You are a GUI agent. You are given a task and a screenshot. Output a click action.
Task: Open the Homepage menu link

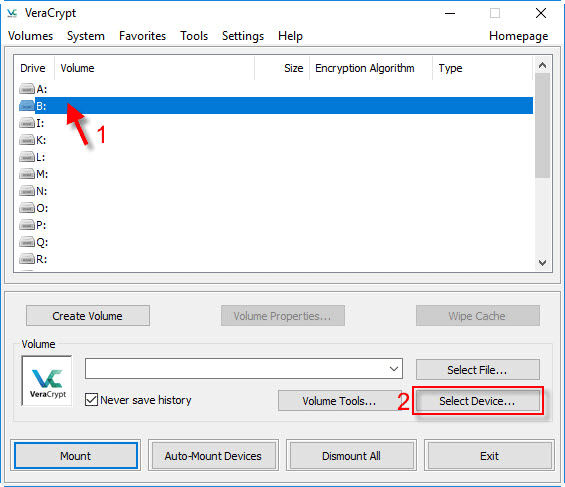coord(519,36)
